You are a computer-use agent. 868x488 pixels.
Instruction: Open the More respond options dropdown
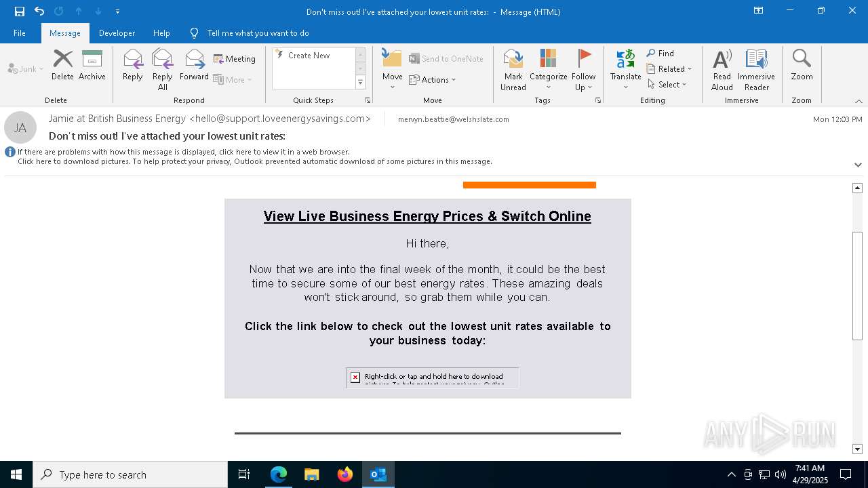coord(233,79)
